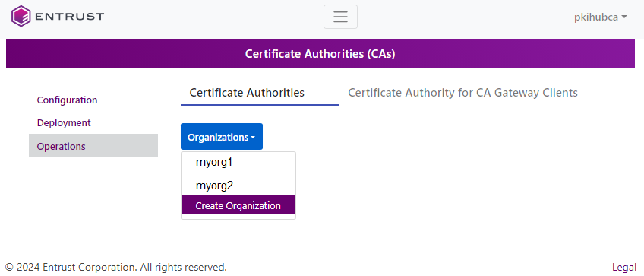Open the Configuration sidebar section
644x276 pixels.
pyautogui.click(x=67, y=100)
